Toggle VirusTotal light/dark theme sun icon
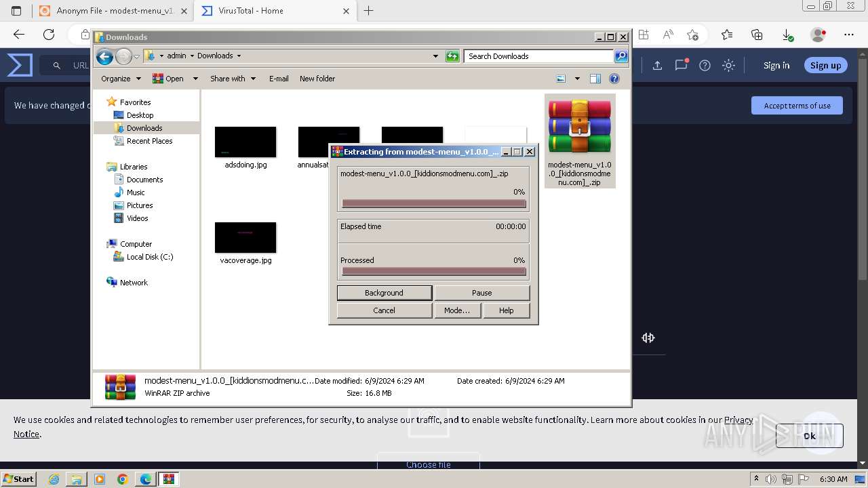This screenshot has height=488, width=868. 728,66
